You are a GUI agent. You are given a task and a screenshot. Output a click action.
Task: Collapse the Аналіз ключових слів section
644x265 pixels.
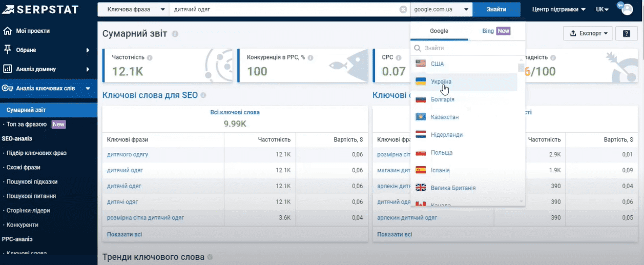point(88,88)
